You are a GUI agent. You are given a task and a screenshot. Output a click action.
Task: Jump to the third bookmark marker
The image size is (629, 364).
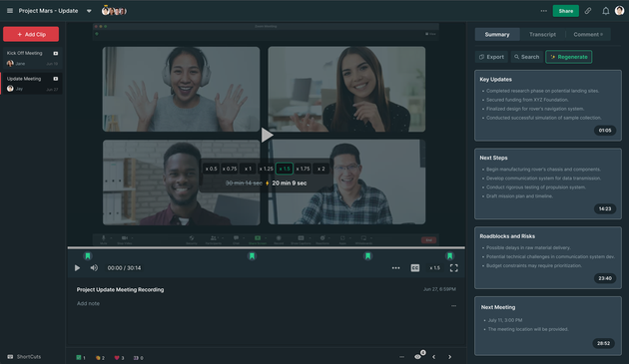367,256
